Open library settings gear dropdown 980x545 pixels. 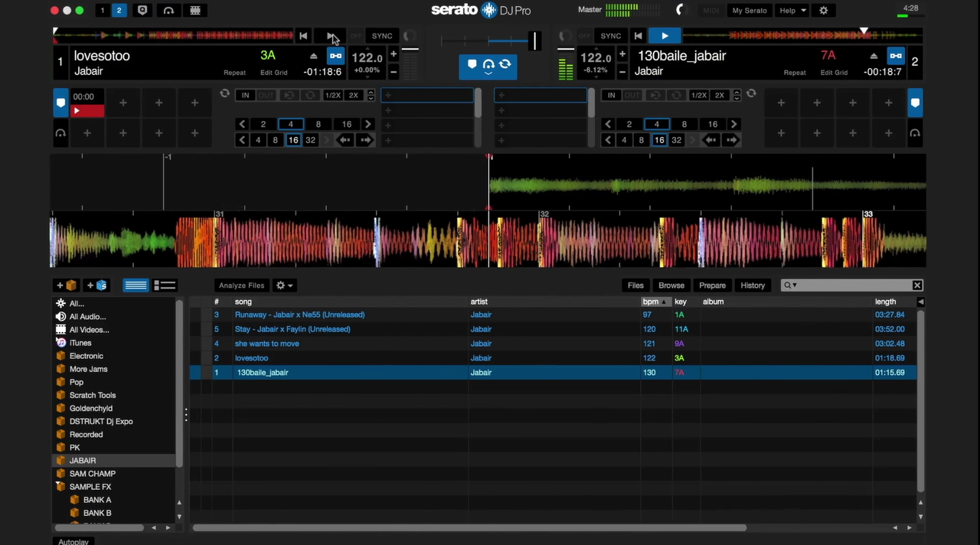(284, 286)
